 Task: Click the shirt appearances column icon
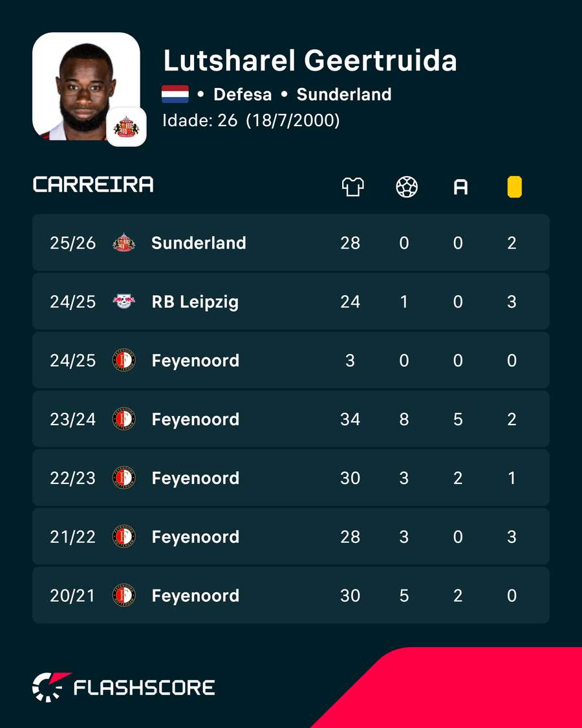coord(352,187)
